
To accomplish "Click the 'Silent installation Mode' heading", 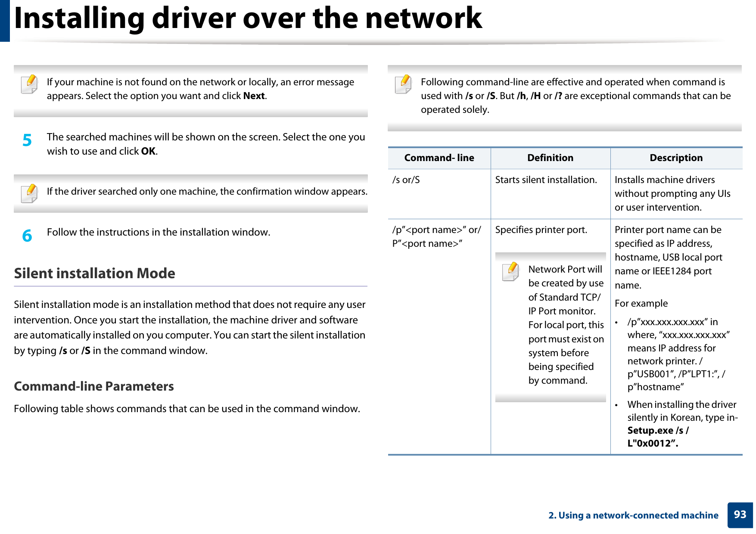I will tap(94, 273).
